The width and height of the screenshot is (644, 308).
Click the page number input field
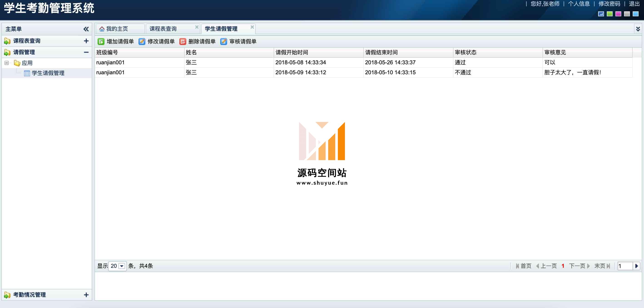click(x=625, y=266)
